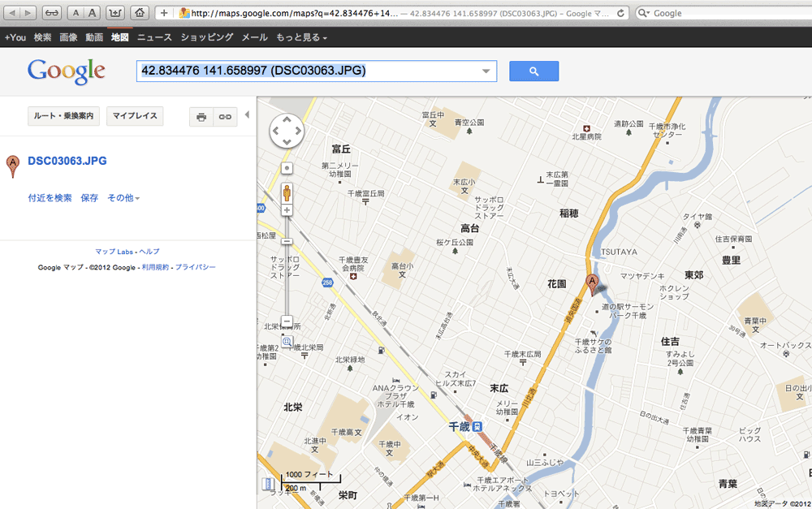Screen dimensions: 812x509
Task: Select the Street View pegman icon
Action: click(x=287, y=193)
